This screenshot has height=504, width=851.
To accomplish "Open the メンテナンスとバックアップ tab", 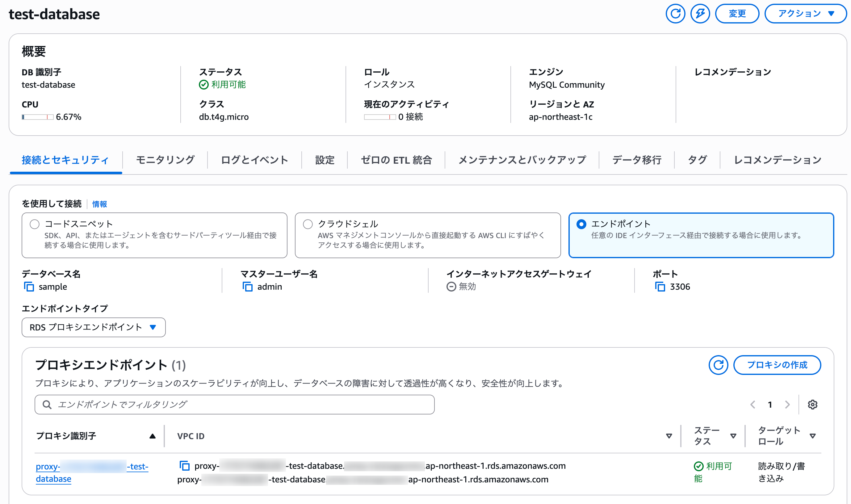I will click(522, 160).
